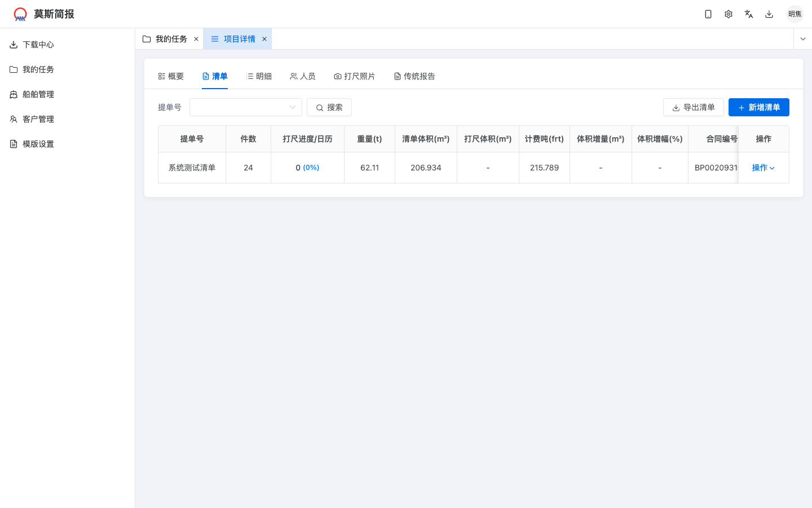Switch to the 概要 tab
812x508 pixels.
(171, 76)
